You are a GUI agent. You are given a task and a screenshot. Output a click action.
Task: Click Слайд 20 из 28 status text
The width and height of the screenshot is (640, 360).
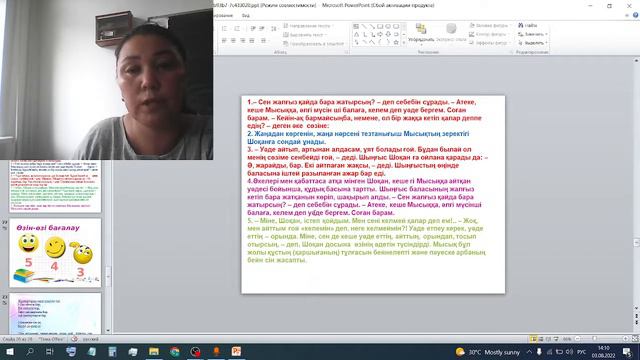point(17,339)
